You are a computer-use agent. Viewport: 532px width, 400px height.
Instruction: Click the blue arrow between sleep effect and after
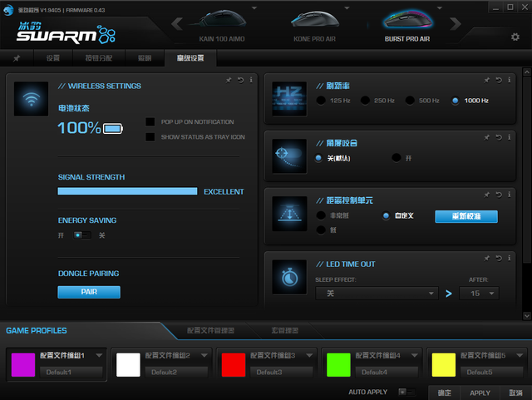coord(449,294)
